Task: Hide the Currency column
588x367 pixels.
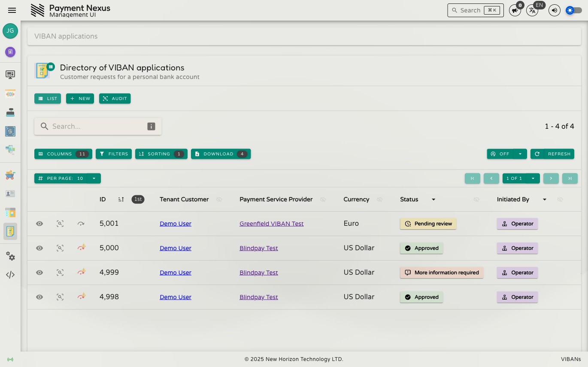Action: click(379, 200)
